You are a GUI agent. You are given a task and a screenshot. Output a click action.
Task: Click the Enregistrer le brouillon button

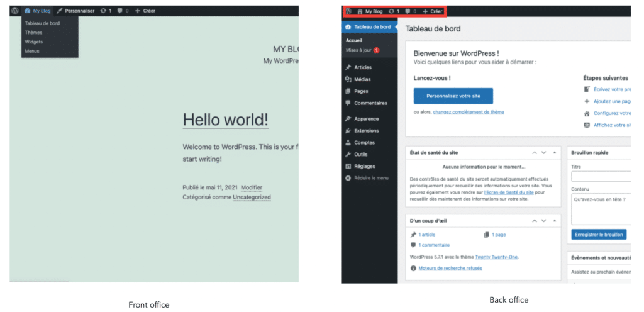599,235
